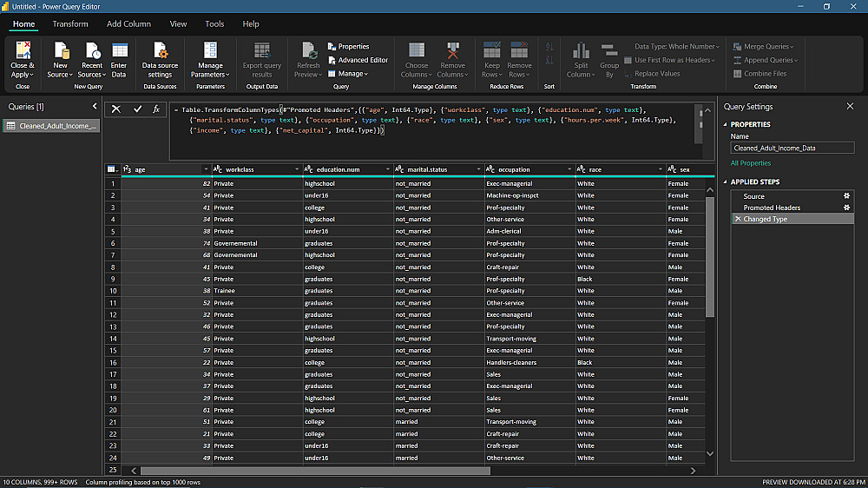Open the workclass column filter dropdown
The height and width of the screenshot is (488, 868).
296,170
